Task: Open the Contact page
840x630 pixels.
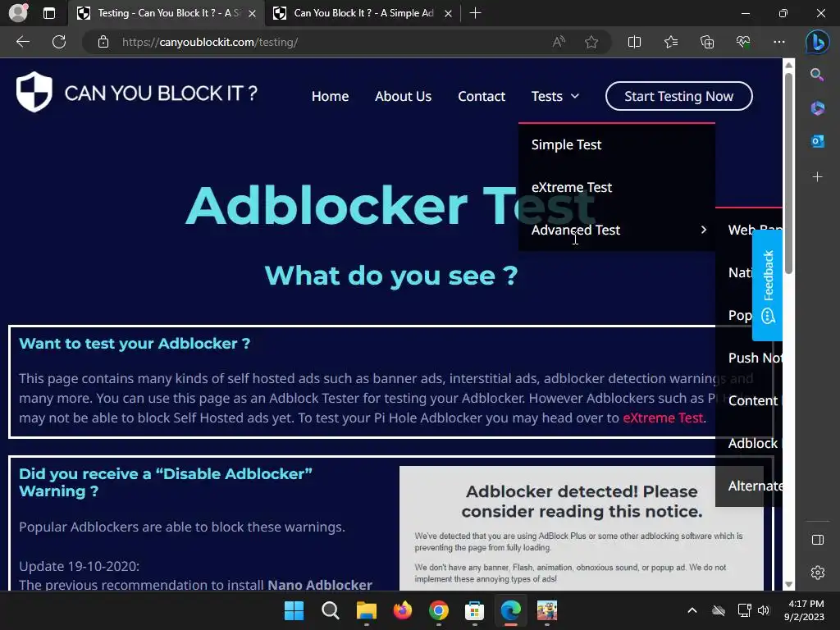Action: (x=481, y=97)
